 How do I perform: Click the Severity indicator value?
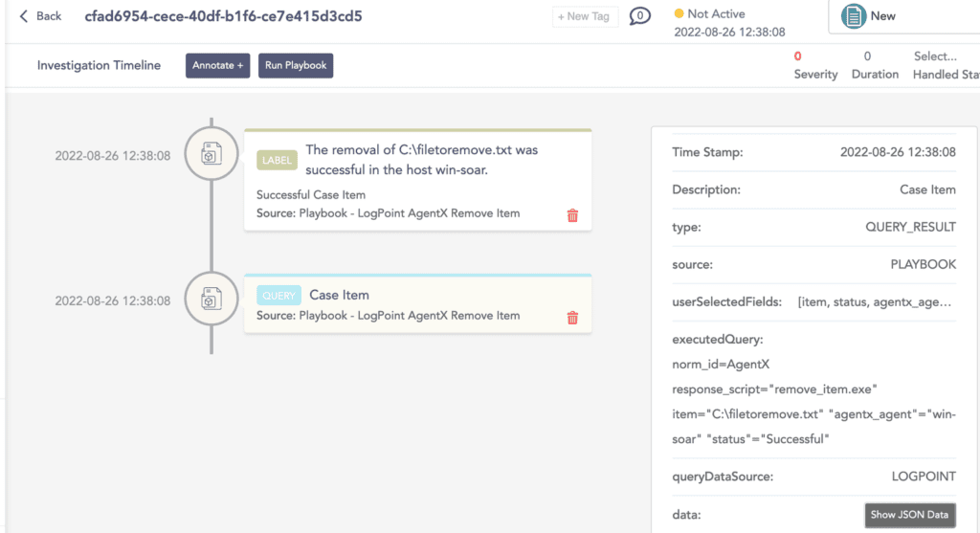pos(798,56)
